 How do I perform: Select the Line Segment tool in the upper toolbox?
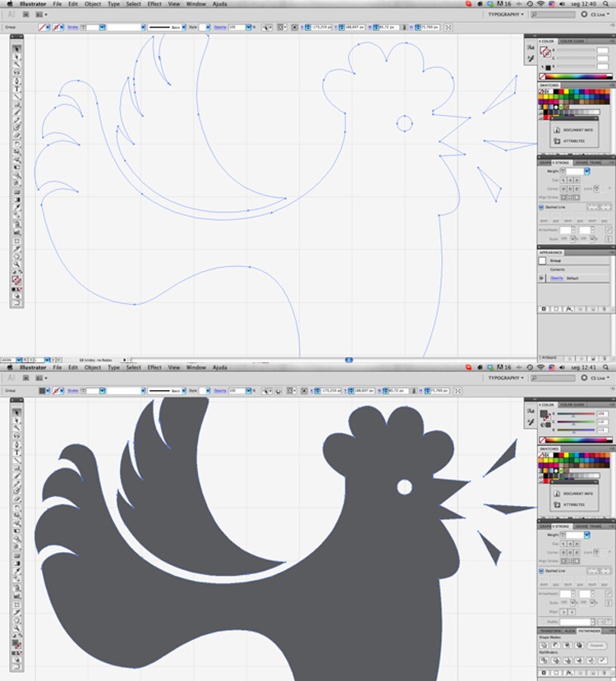[16, 97]
